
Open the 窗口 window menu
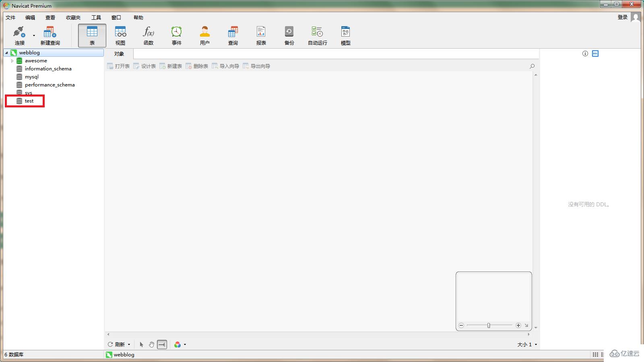pyautogui.click(x=116, y=17)
